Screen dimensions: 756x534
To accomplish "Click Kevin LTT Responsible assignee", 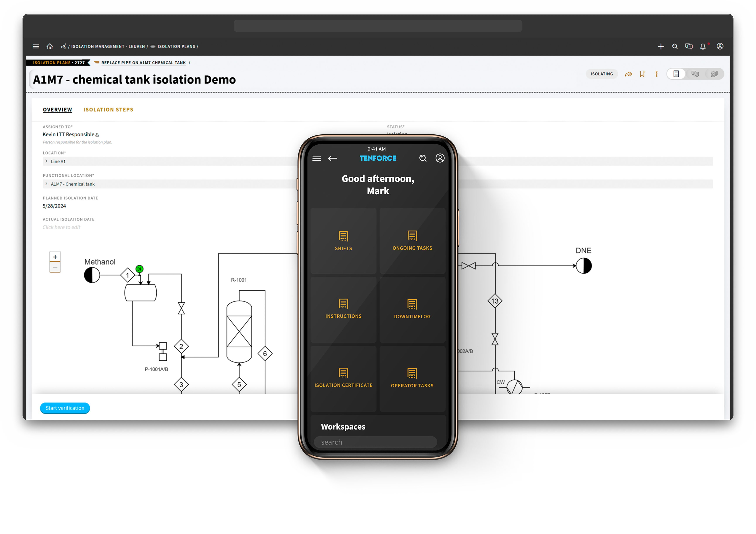I will (x=68, y=134).
